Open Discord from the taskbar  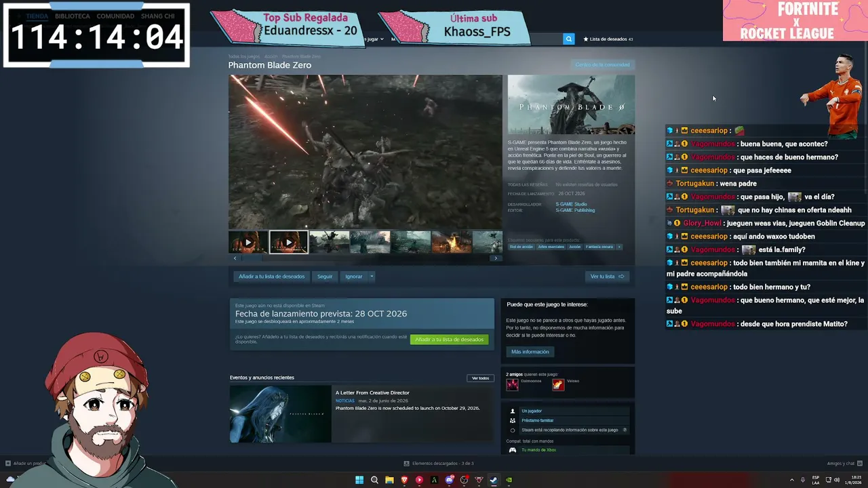pyautogui.click(x=449, y=480)
